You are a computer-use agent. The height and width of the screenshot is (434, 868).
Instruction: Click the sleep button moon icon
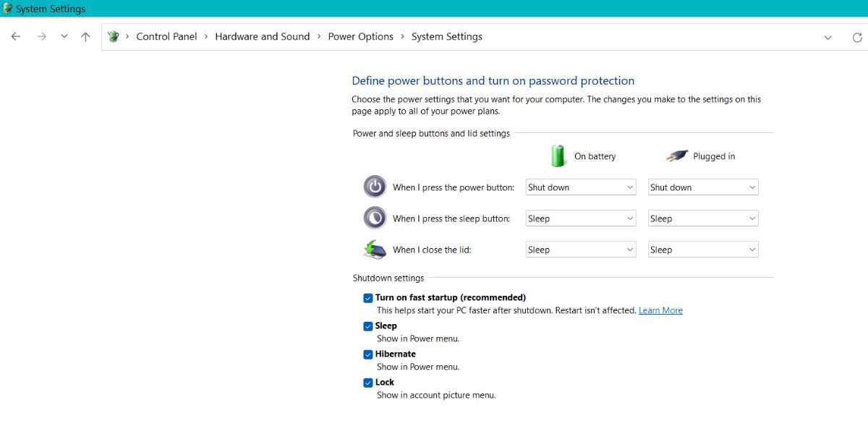coord(375,218)
